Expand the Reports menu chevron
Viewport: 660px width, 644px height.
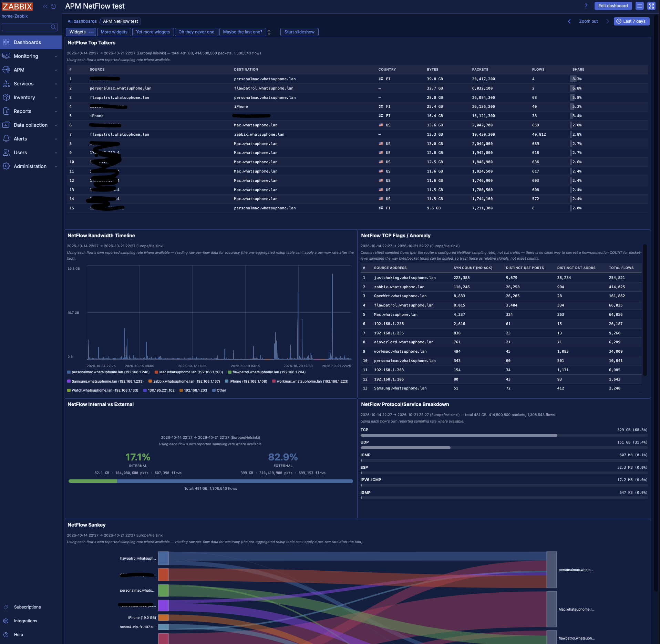pyautogui.click(x=56, y=112)
